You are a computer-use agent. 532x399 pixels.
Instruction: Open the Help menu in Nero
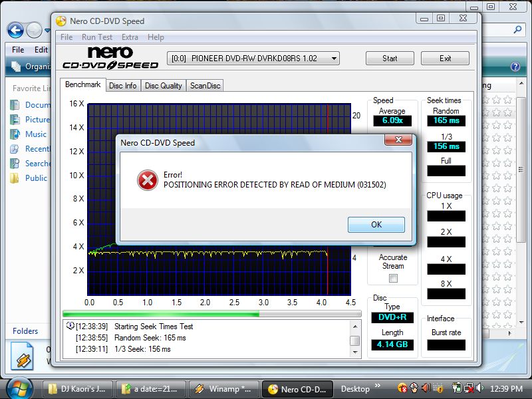pos(156,37)
